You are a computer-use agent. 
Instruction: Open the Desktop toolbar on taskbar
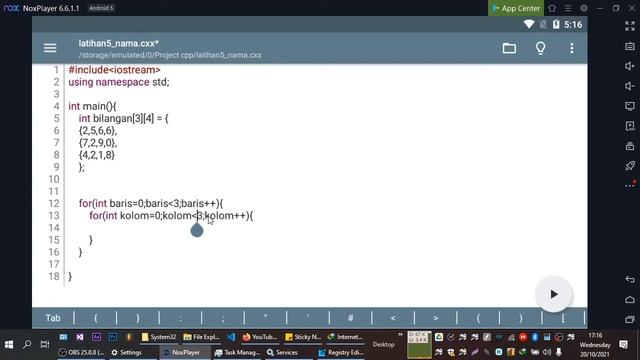click(384, 345)
